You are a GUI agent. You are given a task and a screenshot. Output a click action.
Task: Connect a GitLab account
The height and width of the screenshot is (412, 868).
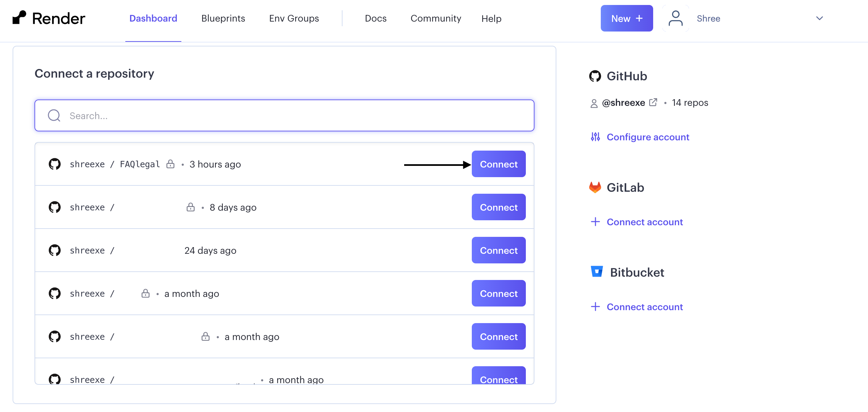pos(645,222)
